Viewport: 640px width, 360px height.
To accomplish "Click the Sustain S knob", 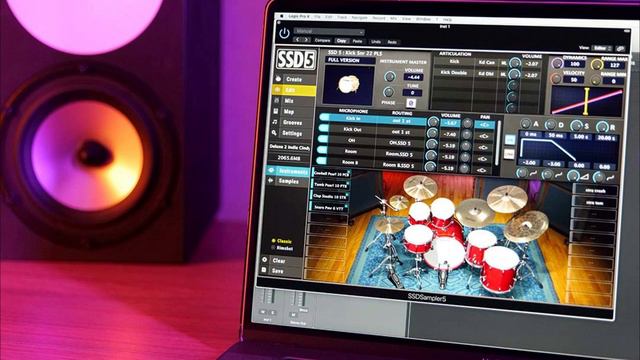I will click(x=576, y=126).
